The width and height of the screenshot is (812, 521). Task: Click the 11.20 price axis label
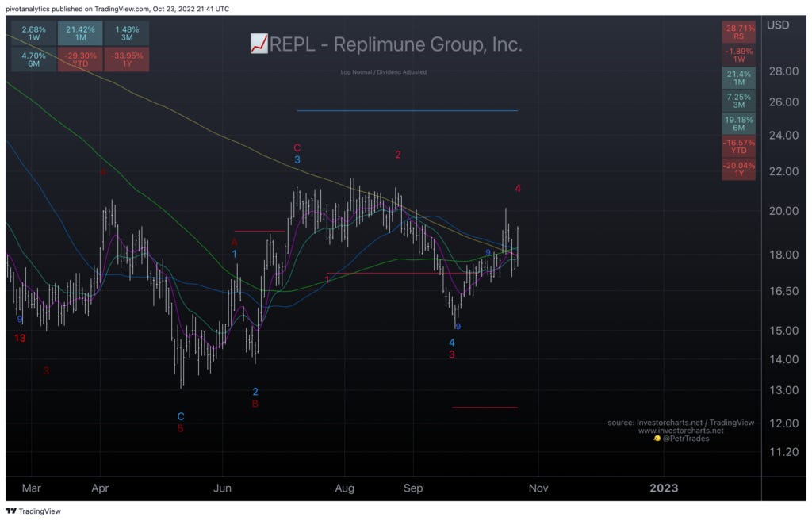click(783, 452)
